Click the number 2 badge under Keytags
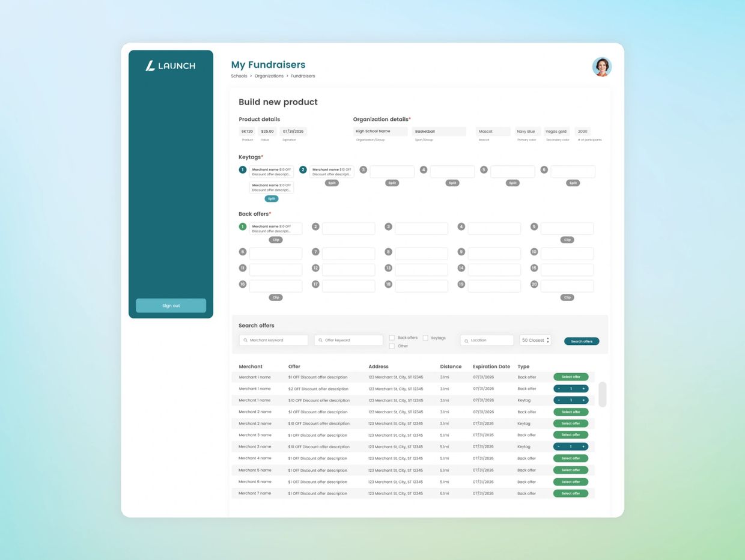745x560 pixels. click(303, 170)
